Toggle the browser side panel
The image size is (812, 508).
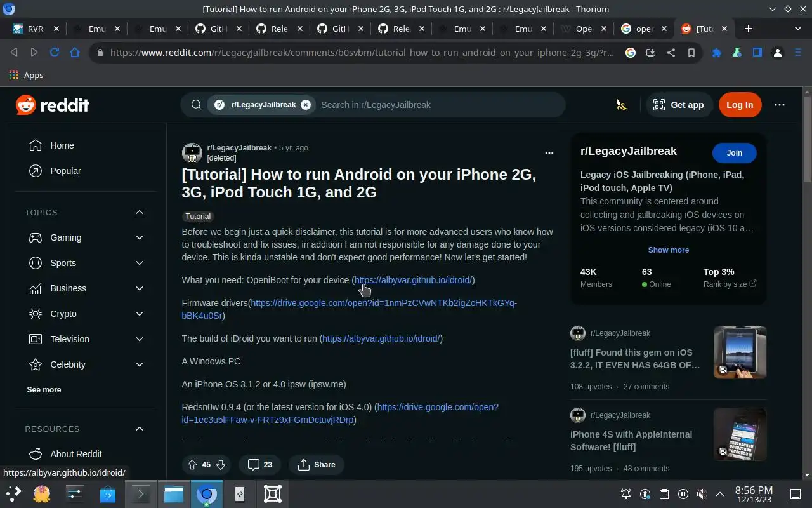[757, 53]
